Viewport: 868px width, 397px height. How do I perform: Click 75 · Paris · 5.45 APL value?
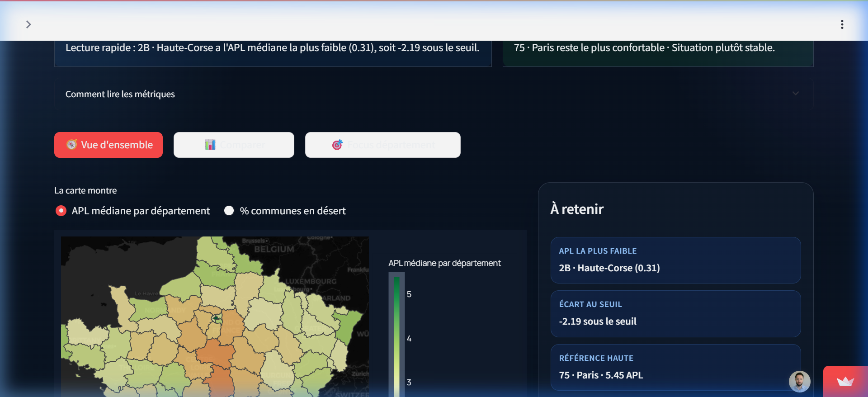[x=601, y=375]
